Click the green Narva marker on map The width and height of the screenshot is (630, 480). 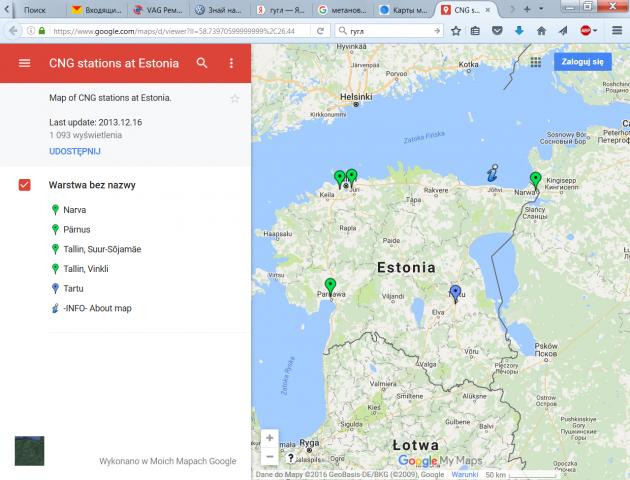535,180
